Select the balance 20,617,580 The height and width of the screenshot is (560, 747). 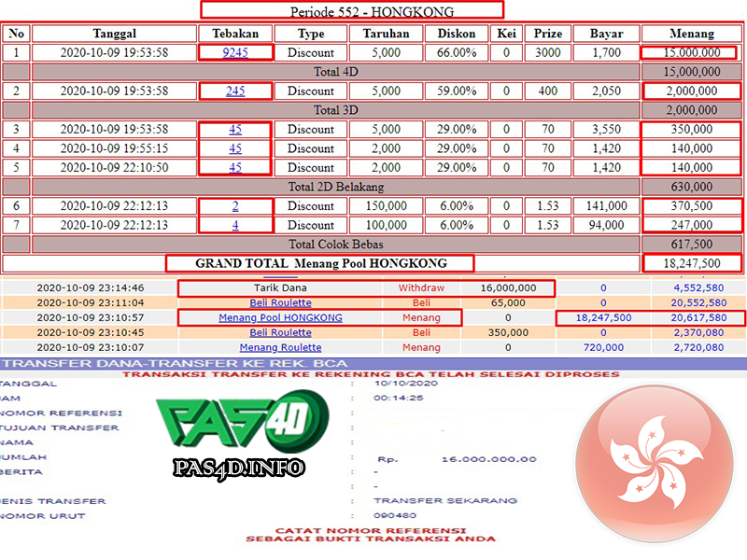pos(698,317)
